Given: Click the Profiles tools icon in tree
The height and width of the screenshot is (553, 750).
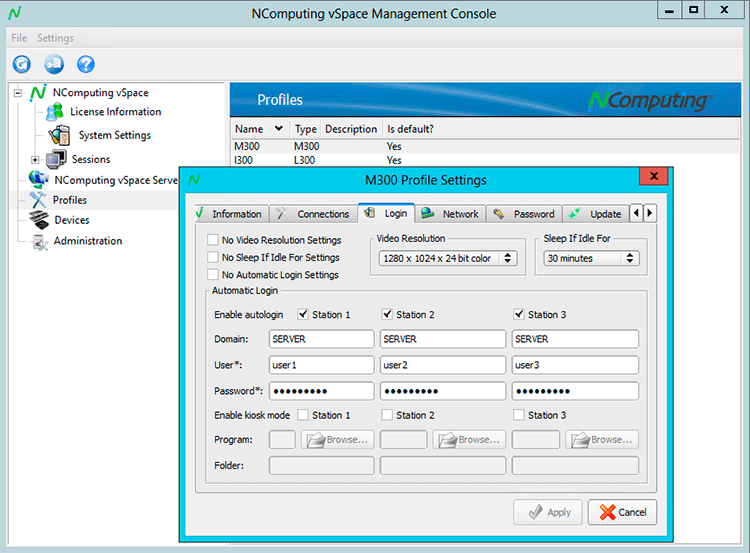Looking at the screenshot, I should [x=38, y=200].
